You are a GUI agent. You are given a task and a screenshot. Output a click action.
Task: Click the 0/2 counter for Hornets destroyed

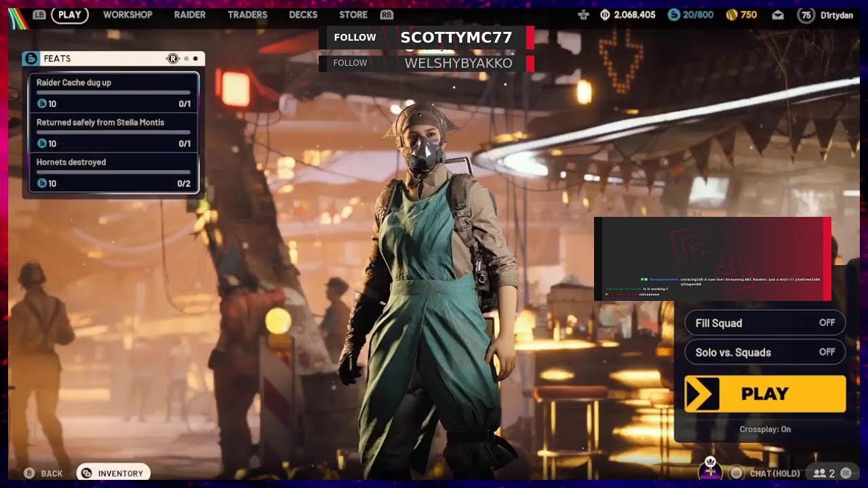click(x=184, y=184)
